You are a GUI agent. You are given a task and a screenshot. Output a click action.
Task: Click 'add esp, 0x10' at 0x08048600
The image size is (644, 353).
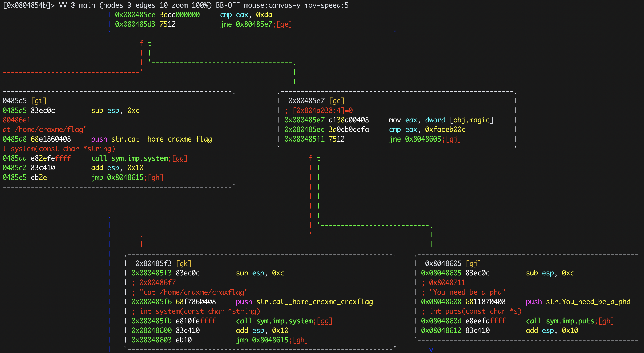pyautogui.click(x=262, y=331)
